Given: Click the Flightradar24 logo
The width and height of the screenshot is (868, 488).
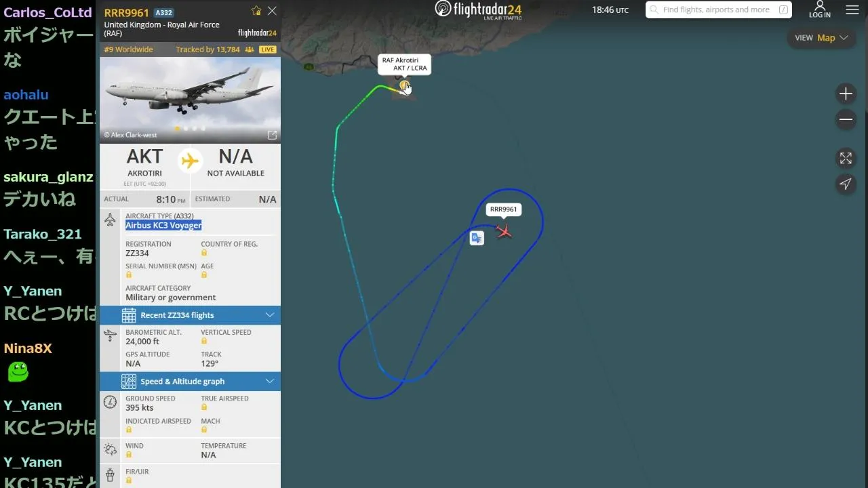Looking at the screenshot, I should [478, 9].
